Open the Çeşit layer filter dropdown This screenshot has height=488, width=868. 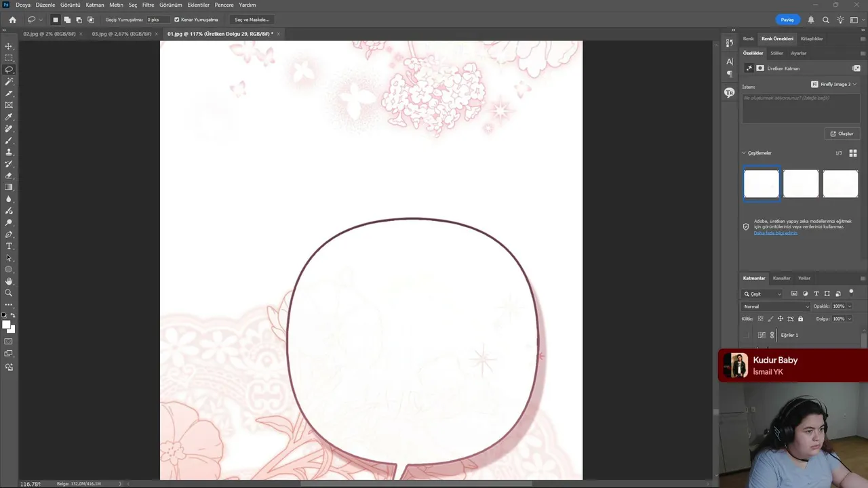click(x=763, y=293)
